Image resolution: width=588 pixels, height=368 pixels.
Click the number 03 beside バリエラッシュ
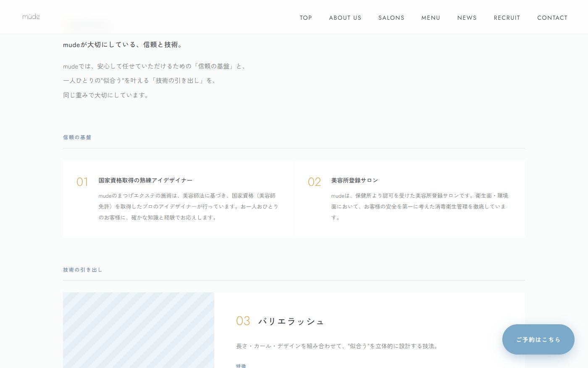(x=243, y=321)
